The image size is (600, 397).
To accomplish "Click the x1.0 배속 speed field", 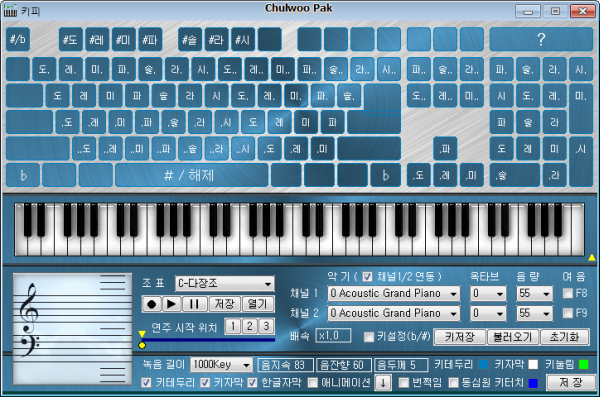I will point(333,336).
